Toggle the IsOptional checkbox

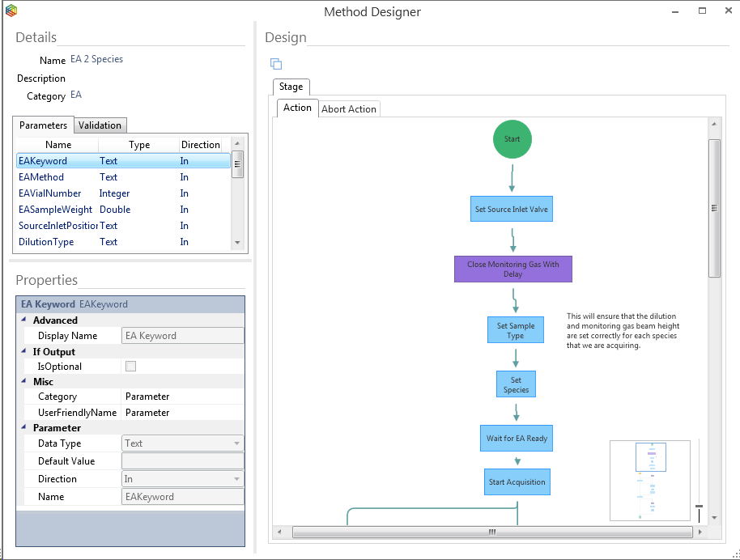[130, 367]
